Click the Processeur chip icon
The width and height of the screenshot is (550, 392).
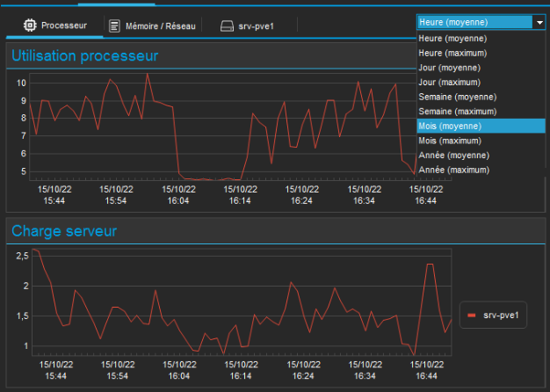point(30,25)
